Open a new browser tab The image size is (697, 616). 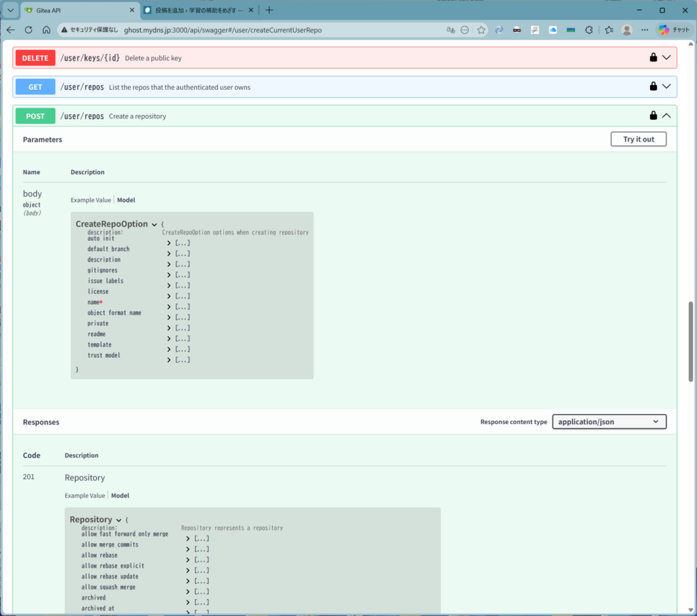tap(269, 10)
